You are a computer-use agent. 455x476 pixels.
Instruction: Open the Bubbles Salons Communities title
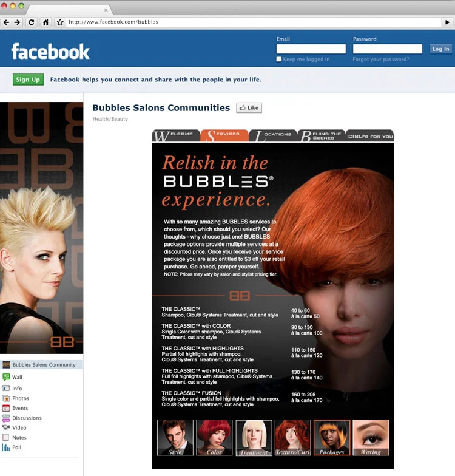pos(161,108)
